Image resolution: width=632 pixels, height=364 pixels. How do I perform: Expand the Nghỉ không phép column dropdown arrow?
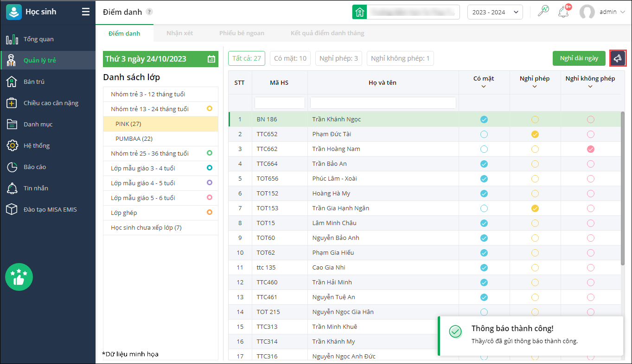coord(590,87)
